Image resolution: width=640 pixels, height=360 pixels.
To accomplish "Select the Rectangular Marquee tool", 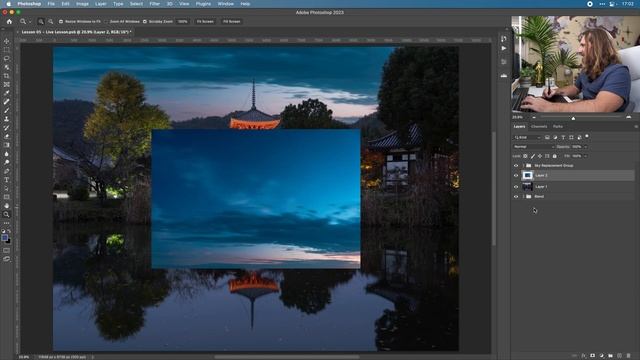I will 7,50.
